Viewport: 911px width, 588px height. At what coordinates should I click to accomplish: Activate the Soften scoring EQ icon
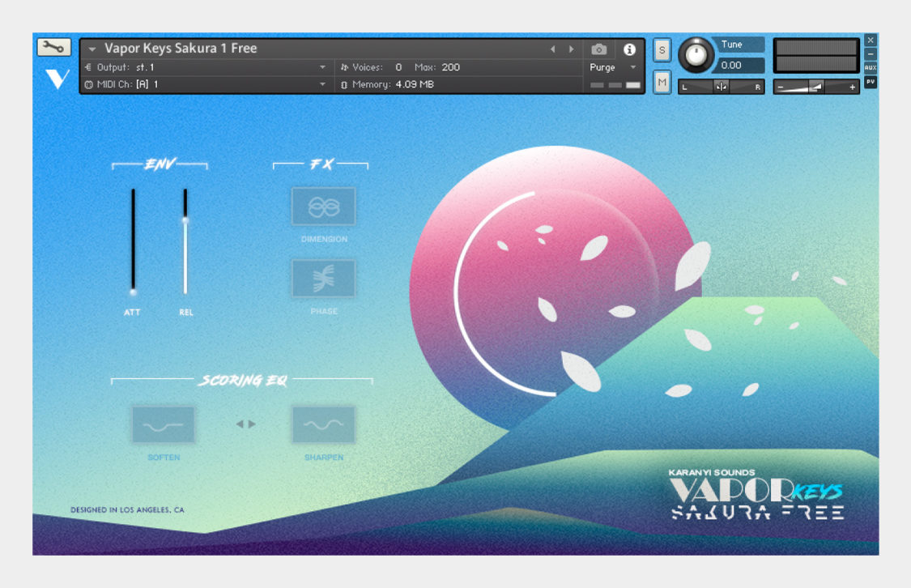coord(163,424)
